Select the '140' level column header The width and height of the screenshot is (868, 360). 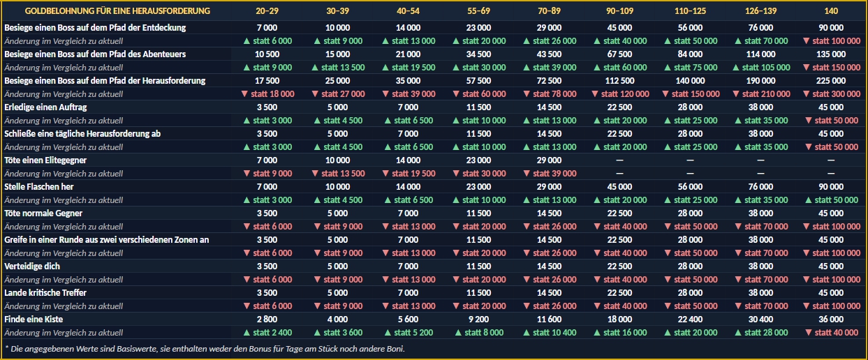coord(831,12)
